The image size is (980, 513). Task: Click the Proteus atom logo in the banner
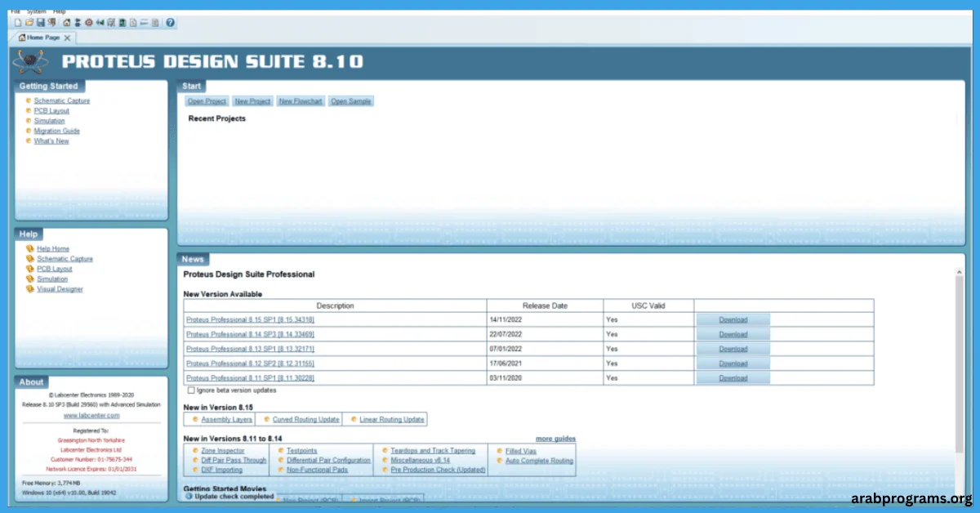coord(31,62)
